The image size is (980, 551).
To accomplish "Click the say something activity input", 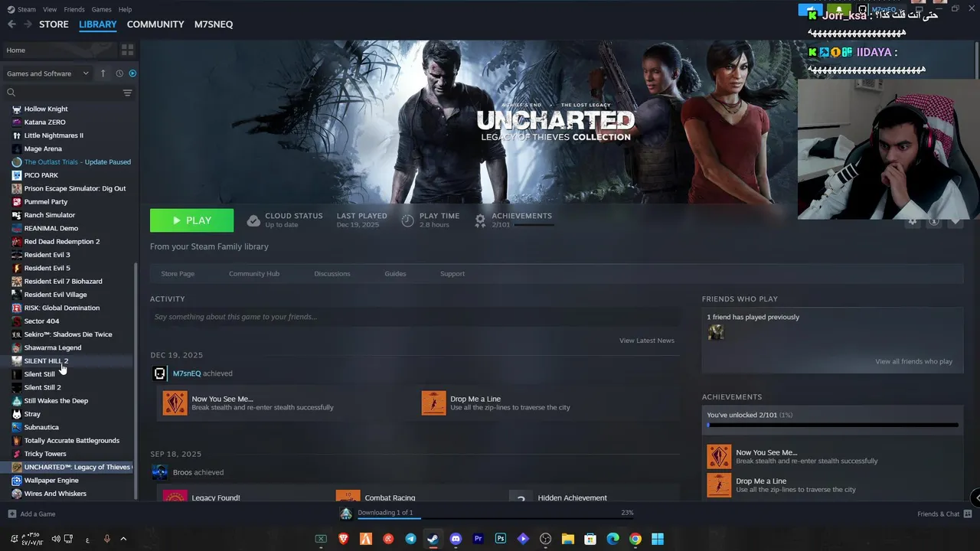I will tap(414, 317).
